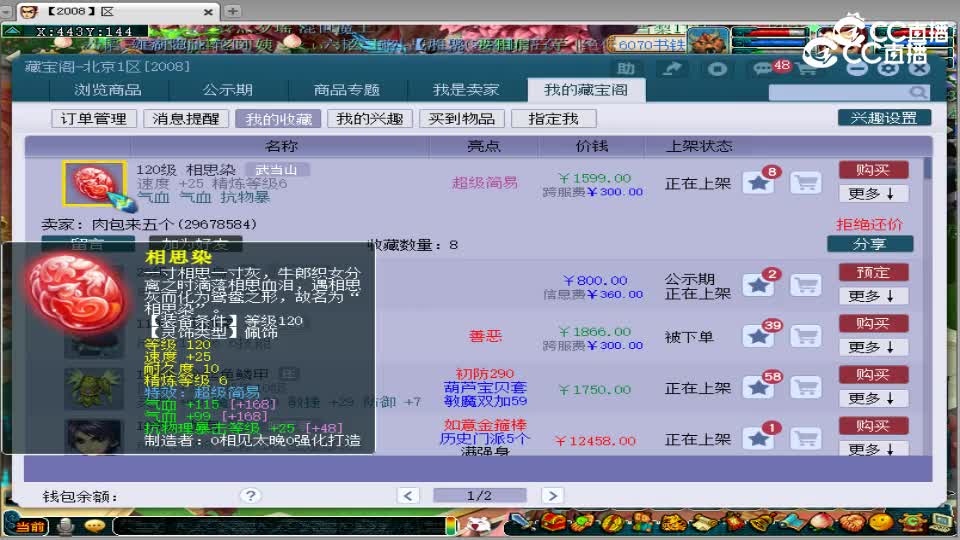Add the ￥1599.00 item to cart
This screenshot has height=540, width=960.
click(x=806, y=182)
